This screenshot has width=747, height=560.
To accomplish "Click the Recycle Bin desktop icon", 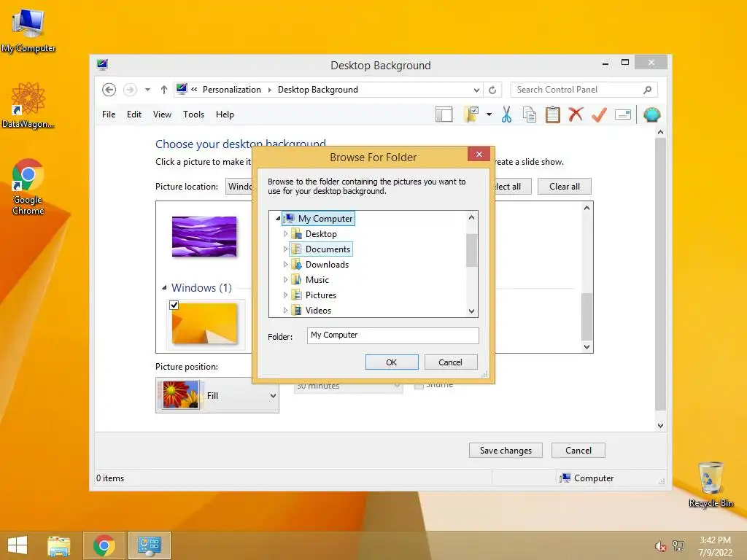I will pos(711,484).
